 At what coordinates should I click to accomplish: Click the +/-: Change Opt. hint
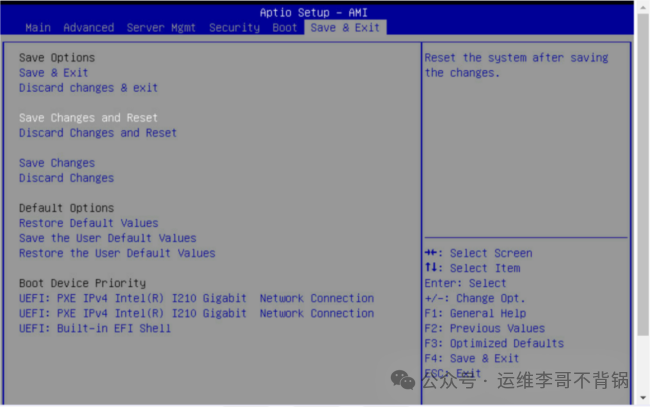(x=475, y=298)
